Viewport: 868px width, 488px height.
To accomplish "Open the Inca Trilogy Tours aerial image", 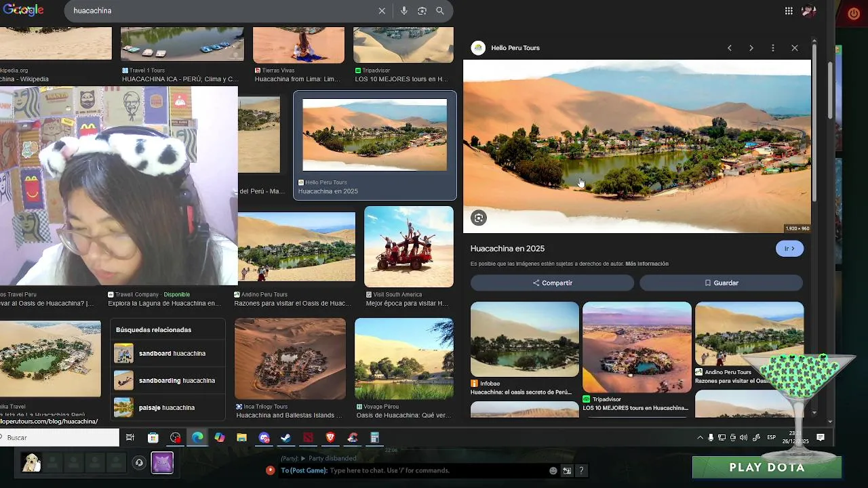I will coord(290,359).
